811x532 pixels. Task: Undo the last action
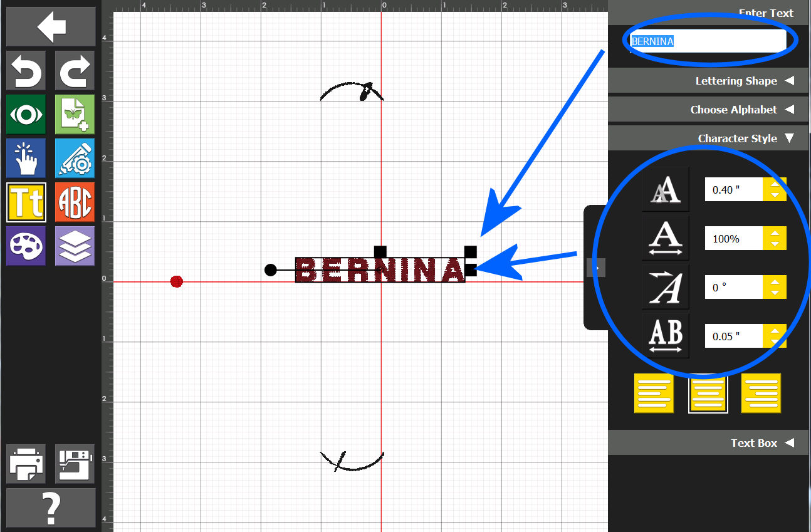click(26, 70)
